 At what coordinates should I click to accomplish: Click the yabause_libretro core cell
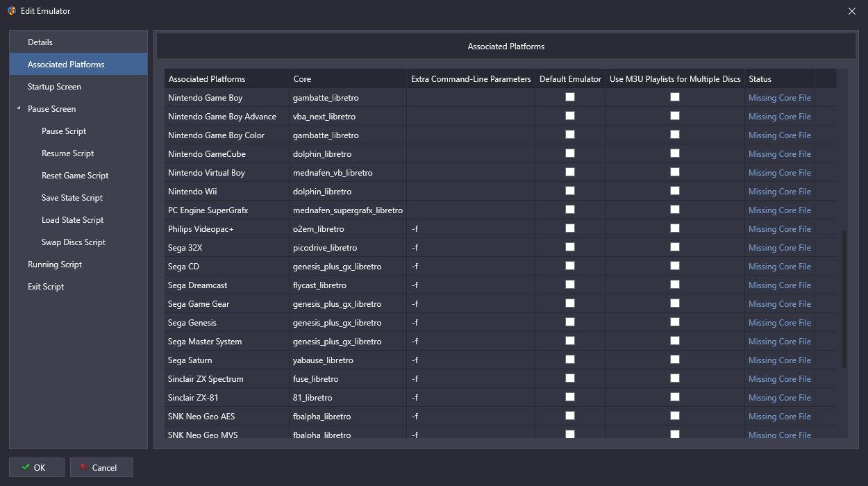(348, 360)
